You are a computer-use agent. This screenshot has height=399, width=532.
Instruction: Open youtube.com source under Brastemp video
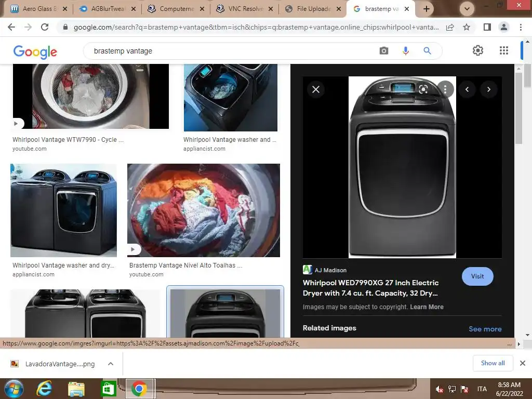[146, 274]
